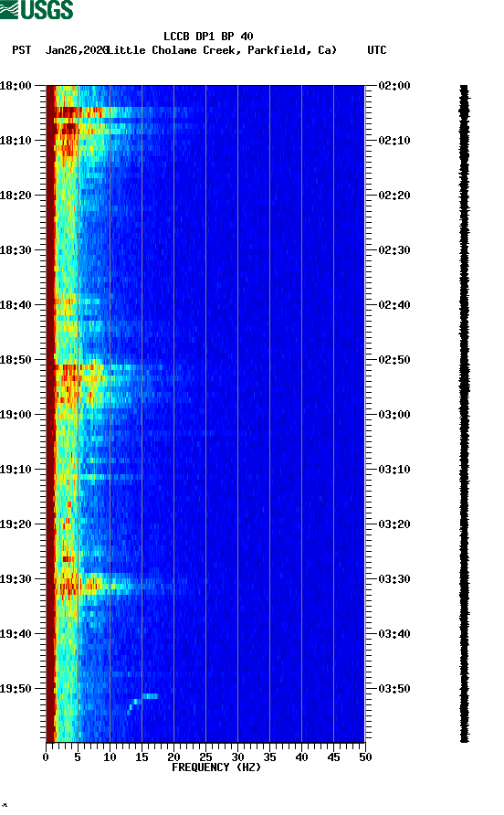Click the 02:20 UTC time label
The image size is (504, 815).
(x=394, y=196)
